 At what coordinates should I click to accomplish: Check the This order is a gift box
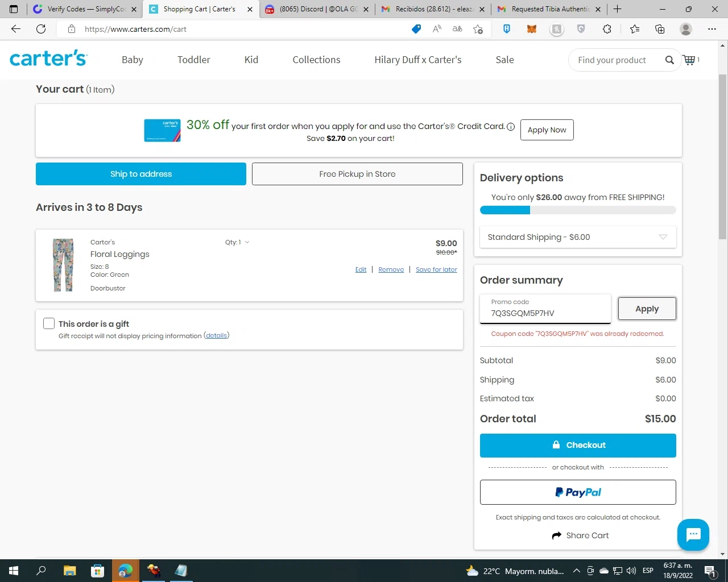click(x=49, y=323)
